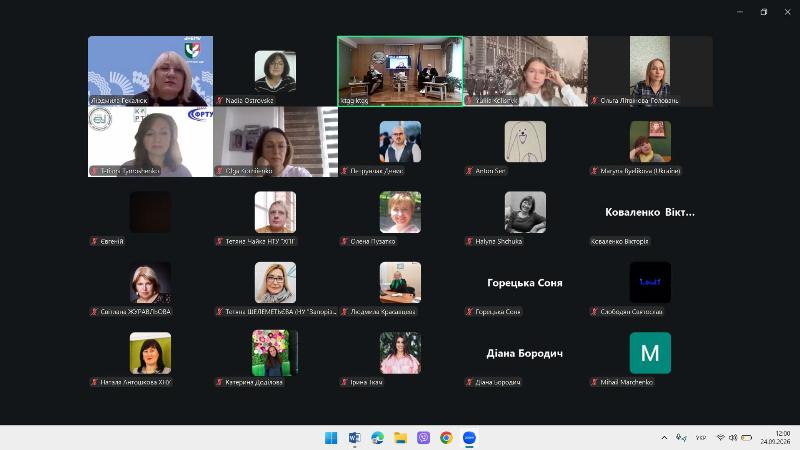The image size is (800, 450).
Task: Click the Mihail Marchenko name label
Action: point(627,382)
